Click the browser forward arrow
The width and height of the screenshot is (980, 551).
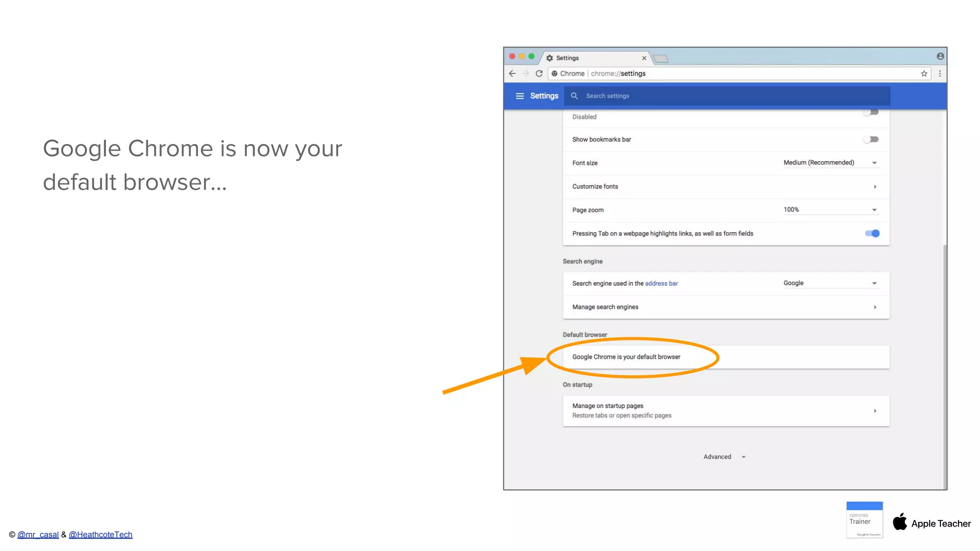click(526, 74)
